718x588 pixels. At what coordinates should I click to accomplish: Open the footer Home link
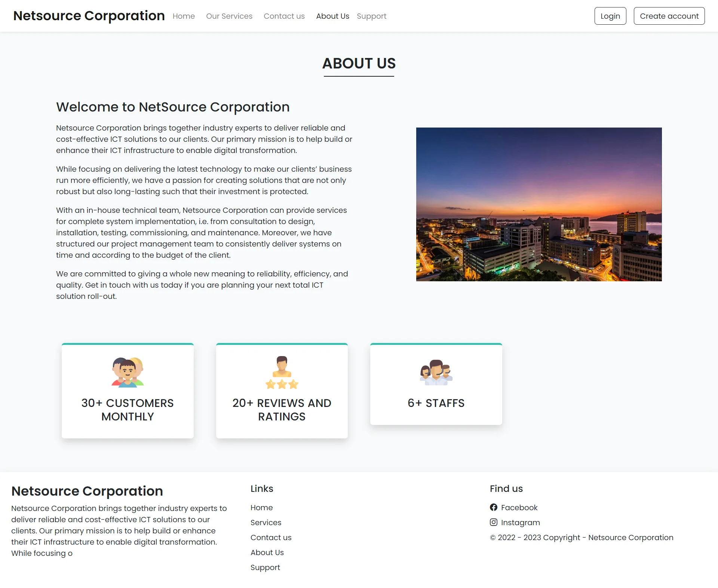click(261, 508)
